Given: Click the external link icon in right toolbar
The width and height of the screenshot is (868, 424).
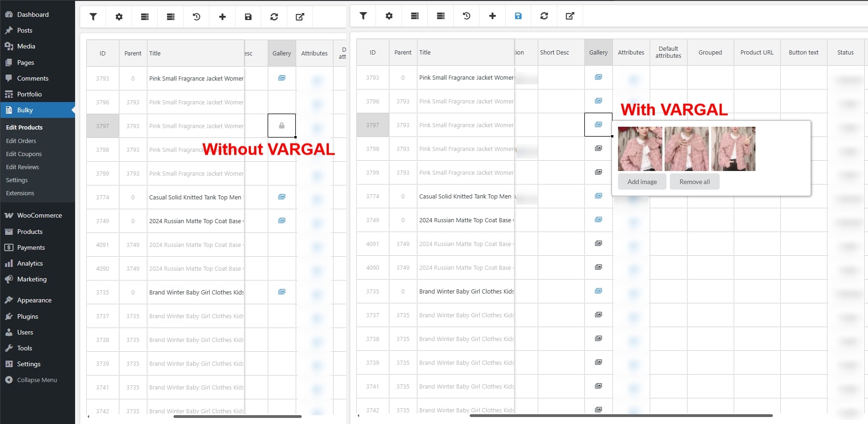Looking at the screenshot, I should 570,16.
